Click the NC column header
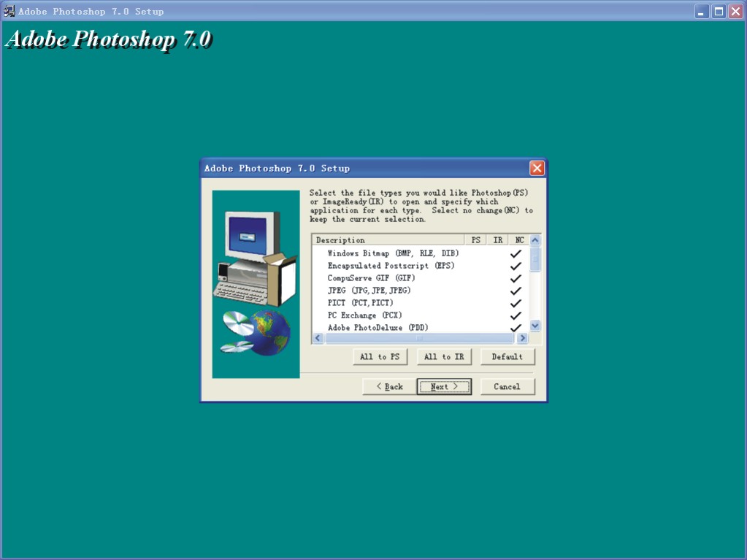 [x=518, y=240]
